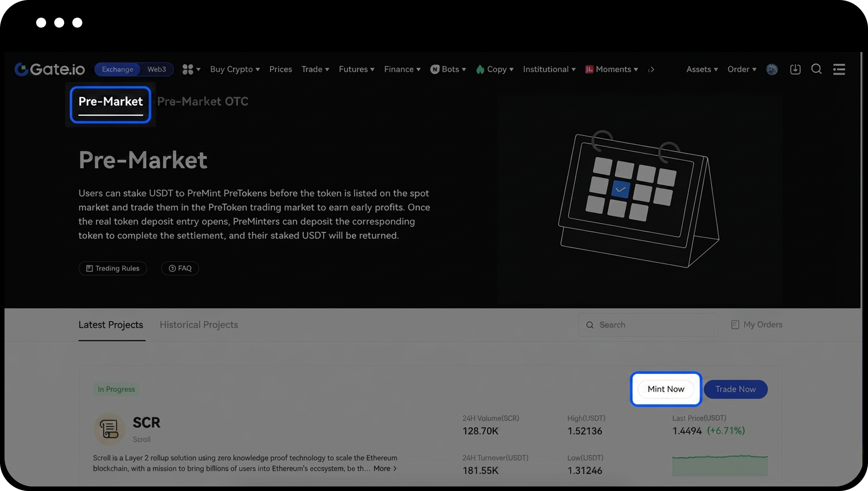Open the Assets dropdown
Image resolution: width=868 pixels, height=491 pixels.
702,69
